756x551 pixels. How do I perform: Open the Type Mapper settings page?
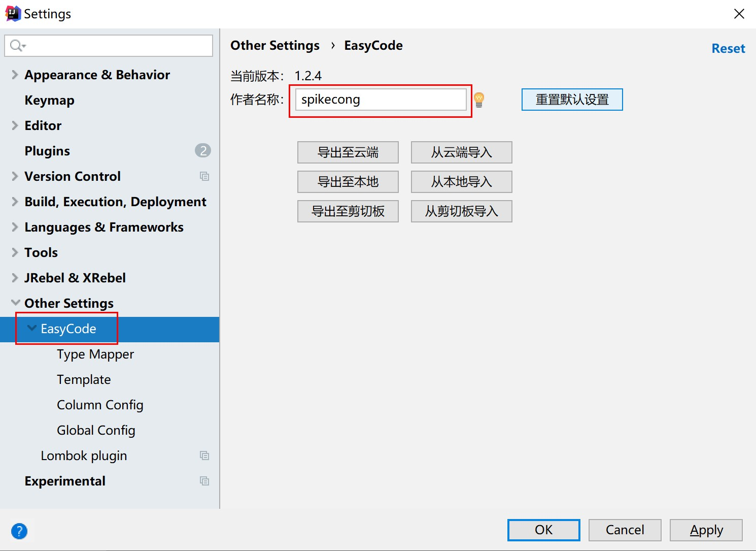95,354
